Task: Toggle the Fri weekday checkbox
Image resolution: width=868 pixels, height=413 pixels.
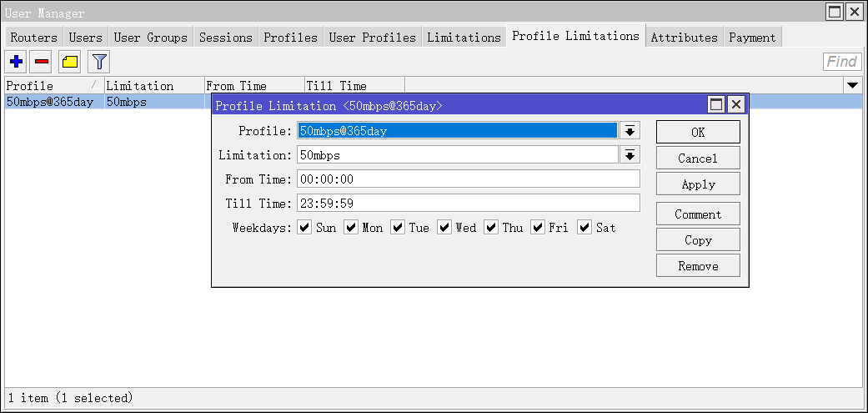Action: (538, 227)
